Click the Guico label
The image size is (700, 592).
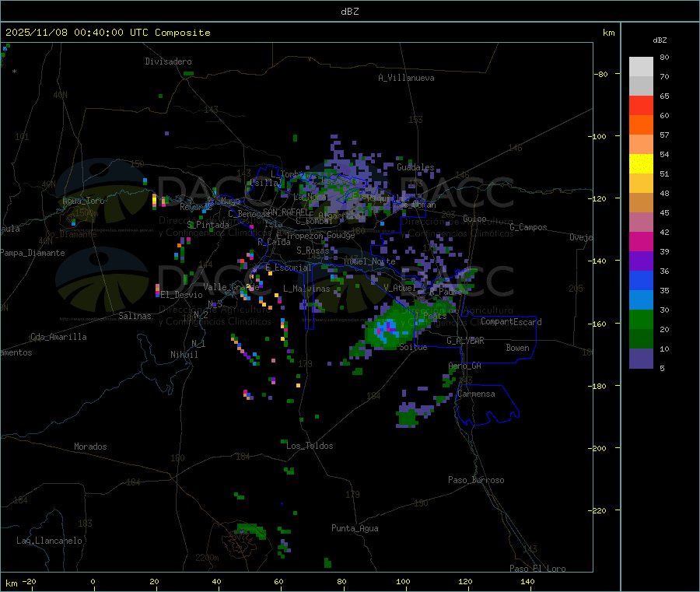point(474,219)
